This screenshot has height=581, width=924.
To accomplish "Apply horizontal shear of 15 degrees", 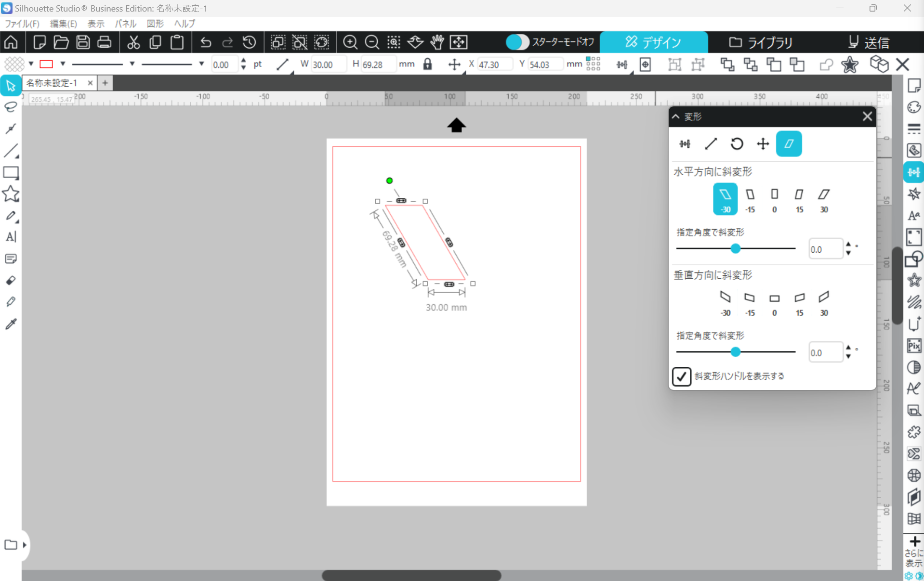I will tap(799, 200).
